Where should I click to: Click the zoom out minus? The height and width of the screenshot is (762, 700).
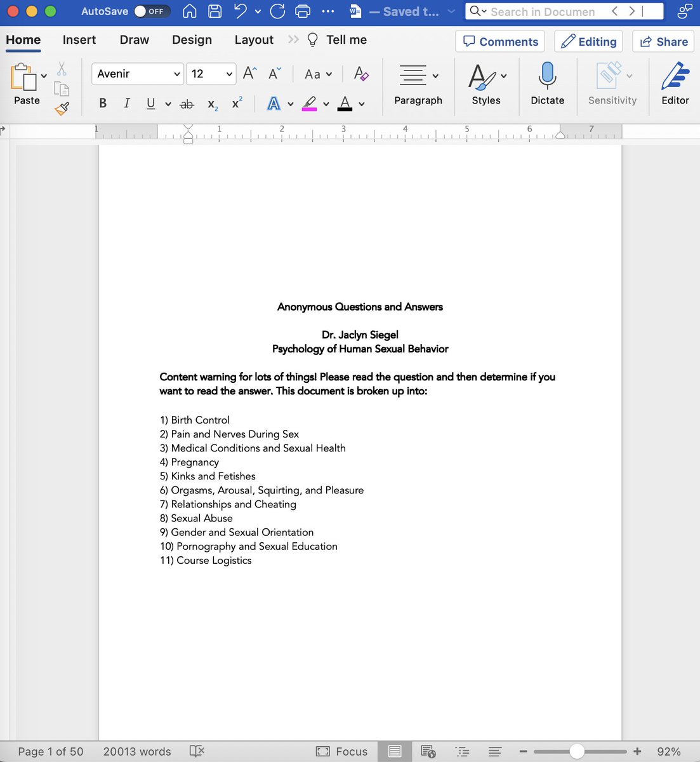point(524,751)
